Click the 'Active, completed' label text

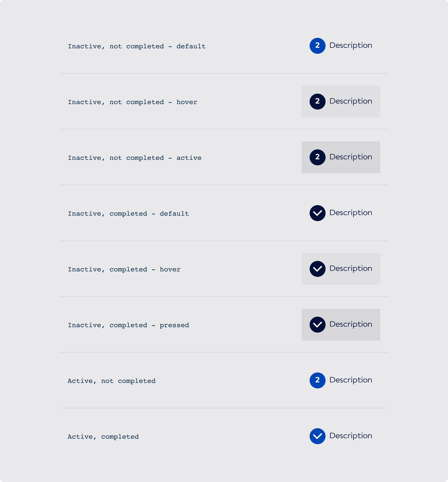103,437
